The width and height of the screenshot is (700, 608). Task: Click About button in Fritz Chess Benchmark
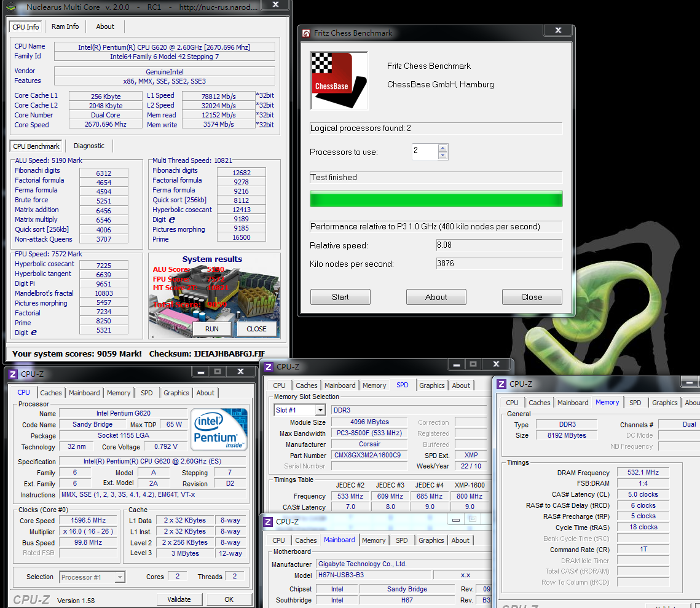pyautogui.click(x=436, y=298)
